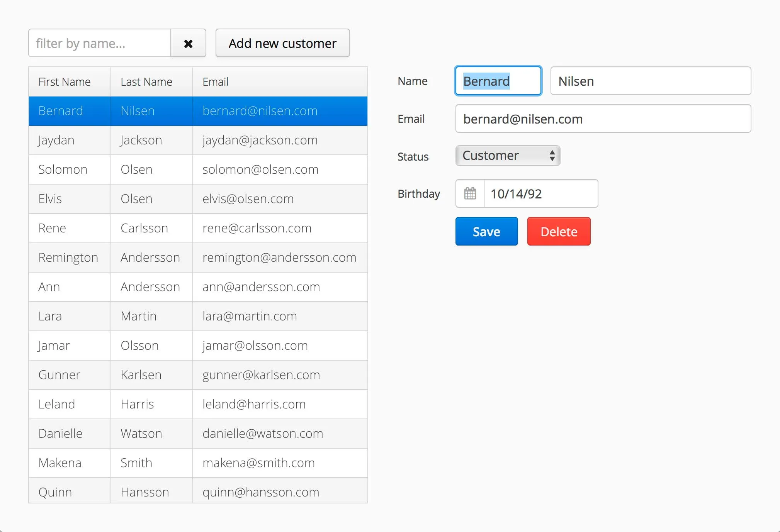Click the email field with bernard@nilsen.com
This screenshot has height=532, width=780.
(x=603, y=119)
